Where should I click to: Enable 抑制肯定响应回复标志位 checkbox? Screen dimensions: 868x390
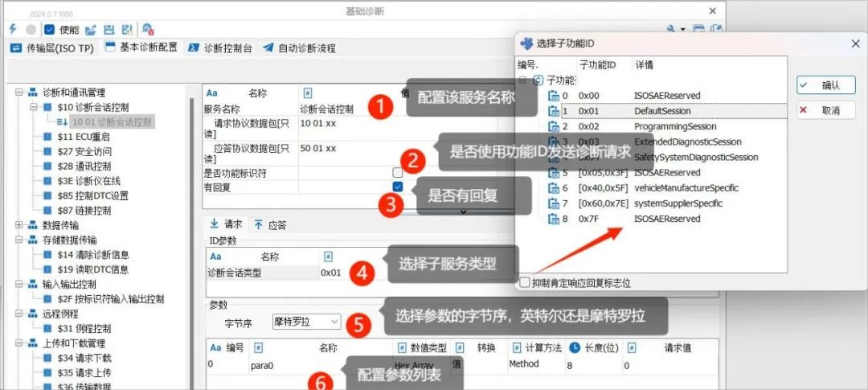point(524,282)
